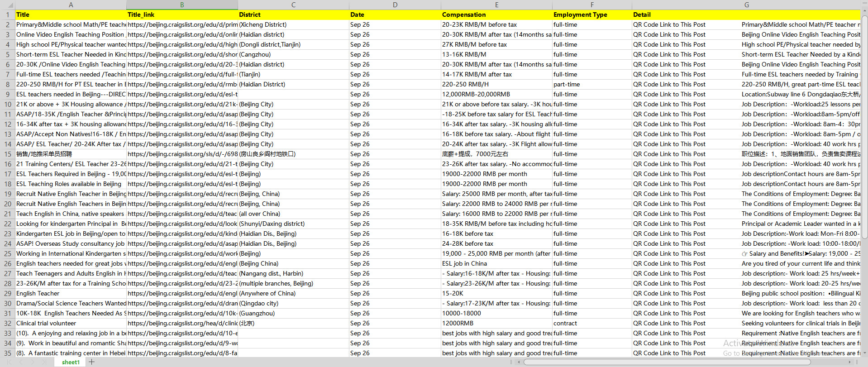This screenshot has width=868, height=367.
Task: Select row 8 header
Action: [8, 84]
